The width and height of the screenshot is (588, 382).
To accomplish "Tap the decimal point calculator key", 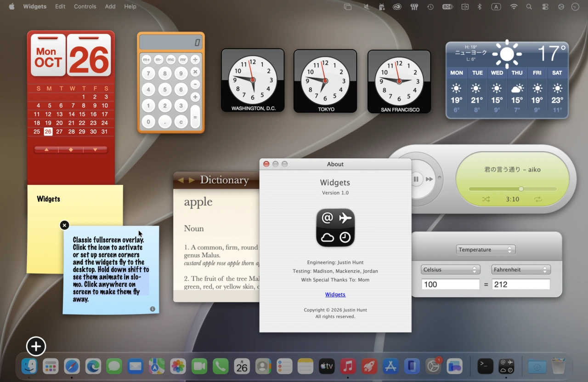I will point(165,122).
